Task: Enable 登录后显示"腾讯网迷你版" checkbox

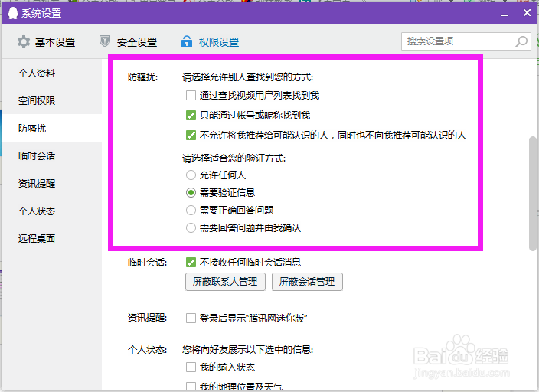Action: pos(191,318)
